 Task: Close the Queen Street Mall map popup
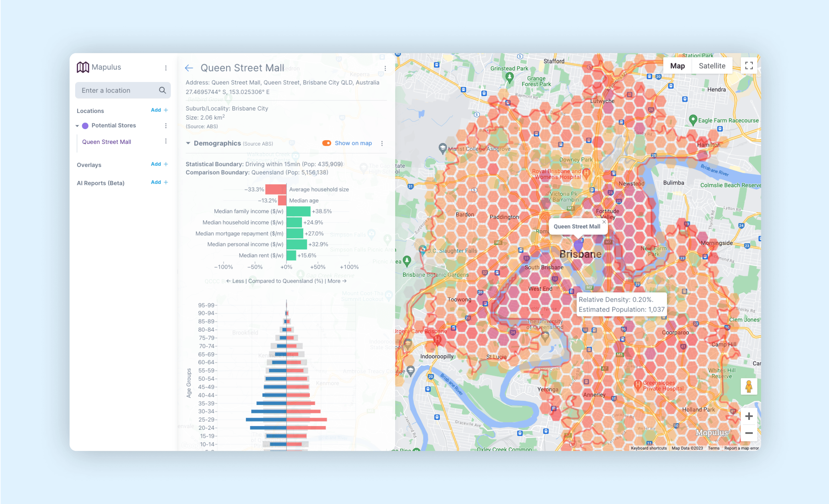[604, 222]
